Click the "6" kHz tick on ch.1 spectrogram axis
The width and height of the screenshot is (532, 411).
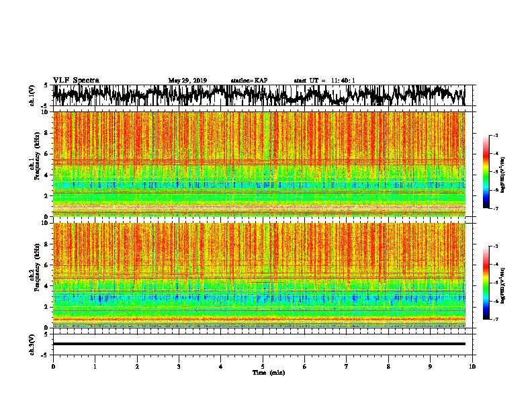pyautogui.click(x=47, y=154)
